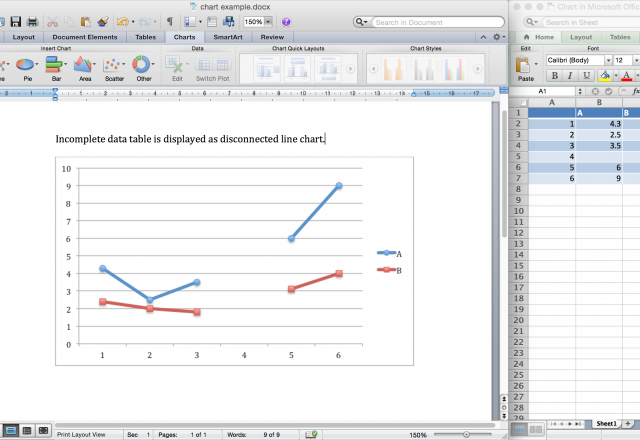Switch to the SmartArt ribbon tab
640x440 pixels.
230,37
